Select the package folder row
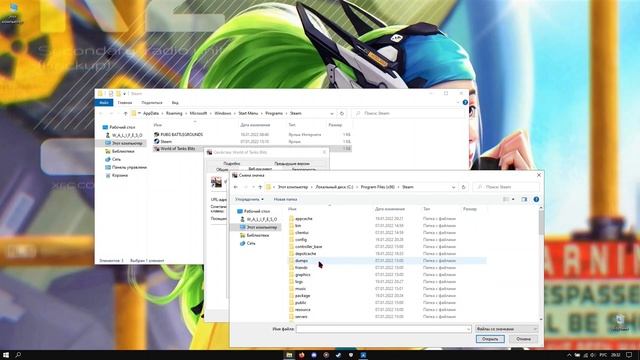640x360 pixels. point(387,296)
